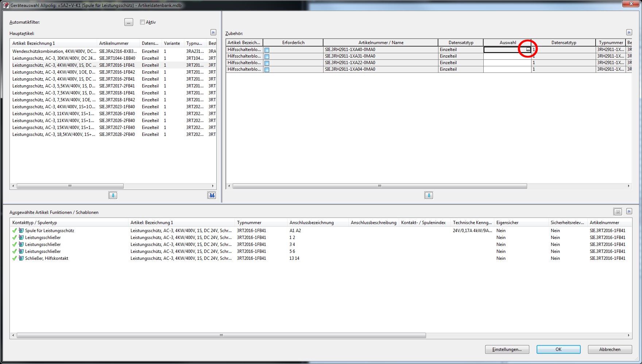Toggle Erforderlich checkbox for SIE.3RH2911-1XA04-0MA0

pyautogui.click(x=267, y=70)
